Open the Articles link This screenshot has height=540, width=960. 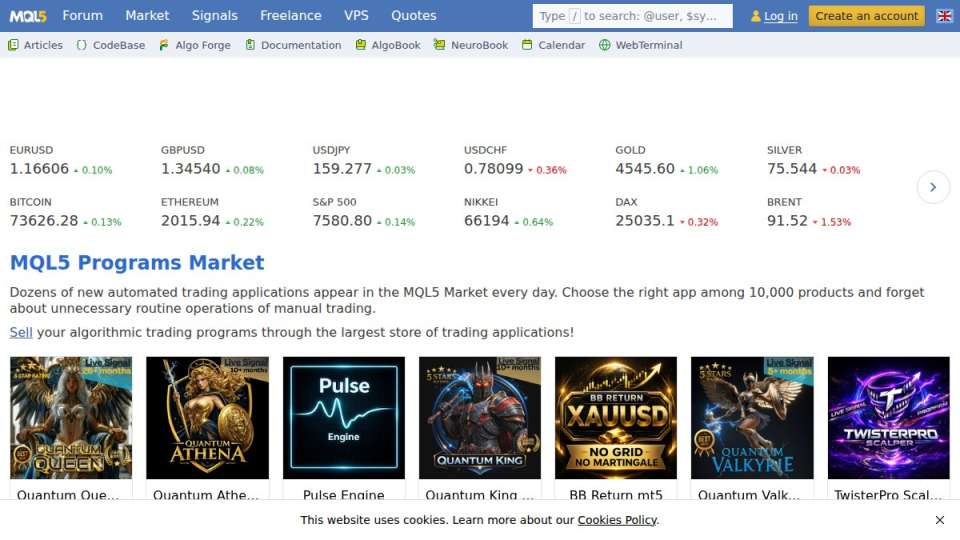(43, 45)
